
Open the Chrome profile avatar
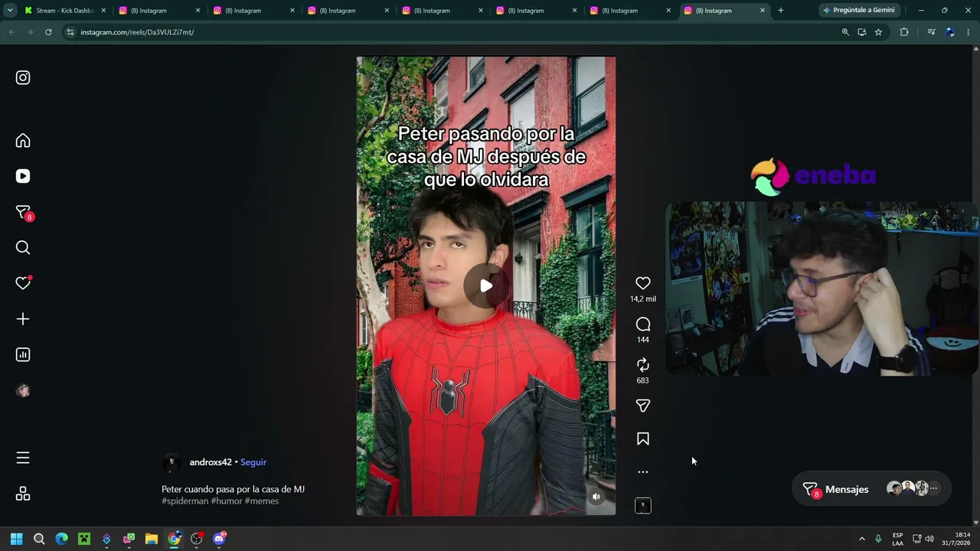pos(950,32)
